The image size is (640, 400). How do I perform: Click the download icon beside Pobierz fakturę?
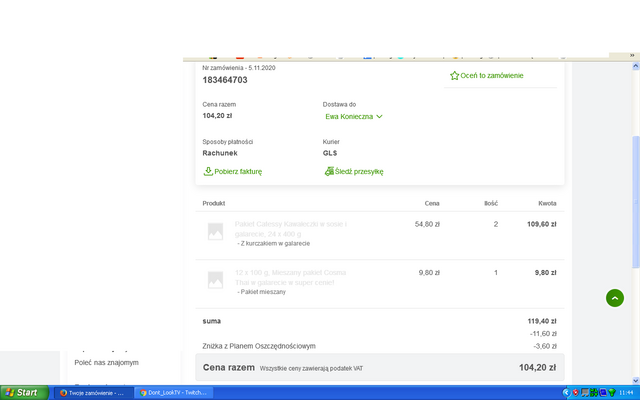point(208,171)
